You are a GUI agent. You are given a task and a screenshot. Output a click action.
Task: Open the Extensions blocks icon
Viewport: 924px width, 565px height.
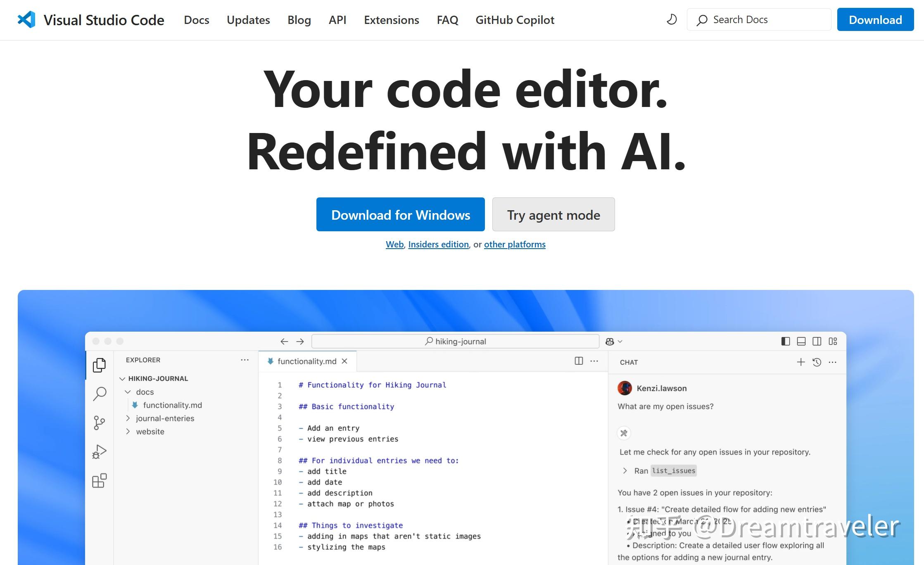tap(99, 481)
